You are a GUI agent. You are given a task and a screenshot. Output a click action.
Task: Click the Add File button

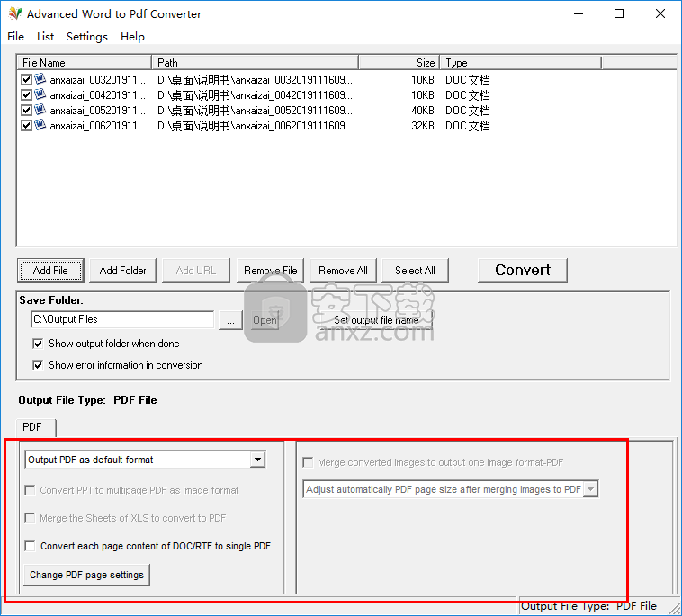click(50, 271)
